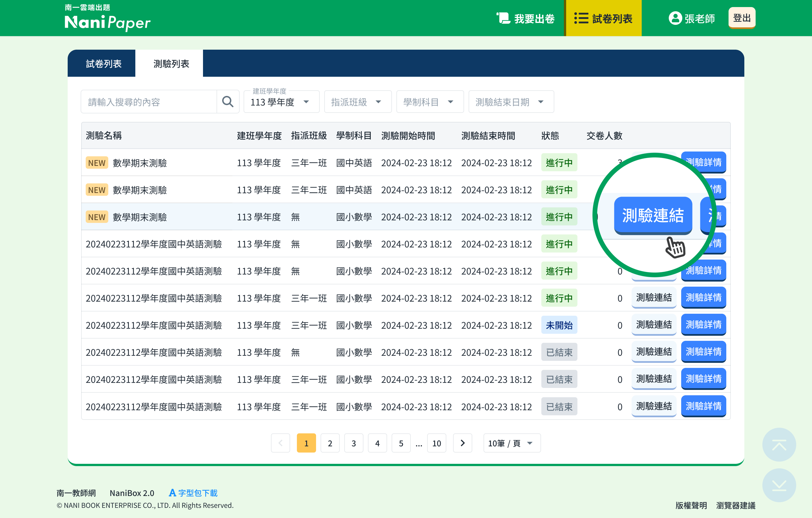This screenshot has height=518, width=812.
Task: Click 測驗詳情 in the 未開始 row
Action: pos(703,325)
